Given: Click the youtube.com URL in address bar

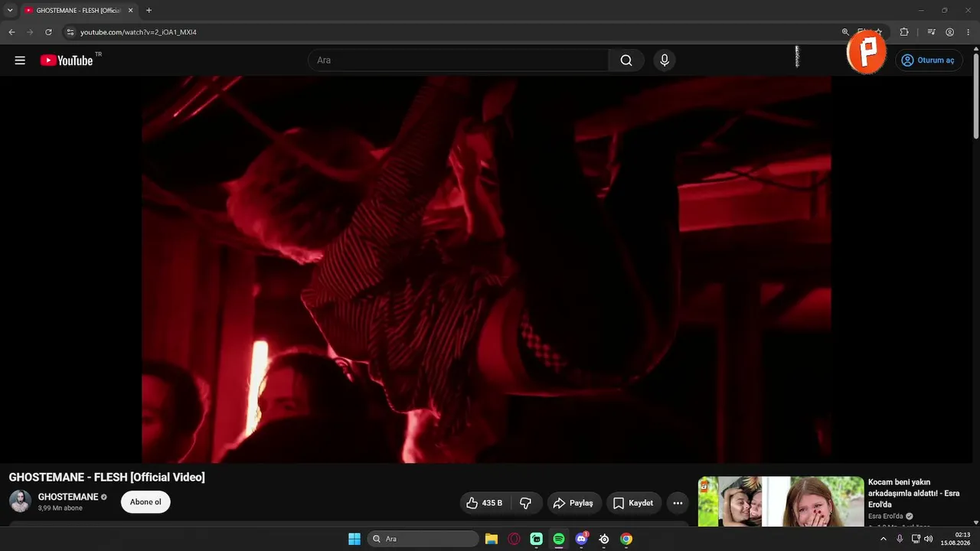Looking at the screenshot, I should [139, 32].
